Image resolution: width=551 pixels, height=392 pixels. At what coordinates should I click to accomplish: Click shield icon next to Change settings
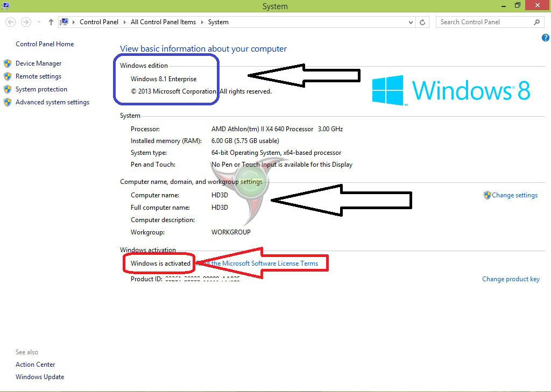487,195
